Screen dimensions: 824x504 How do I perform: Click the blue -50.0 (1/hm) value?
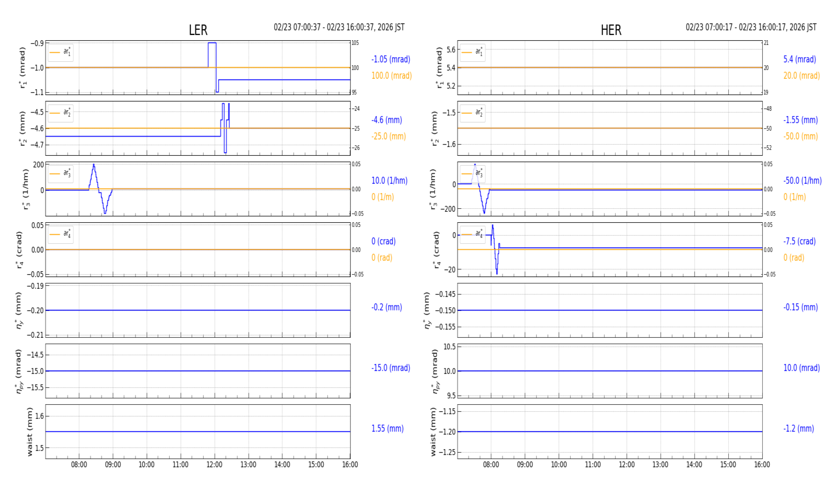point(802,181)
